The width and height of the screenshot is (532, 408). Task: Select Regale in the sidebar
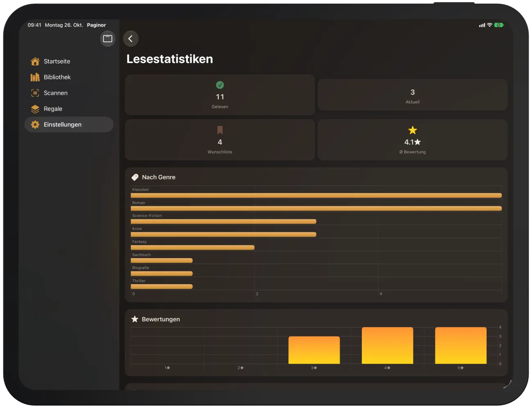(x=69, y=109)
